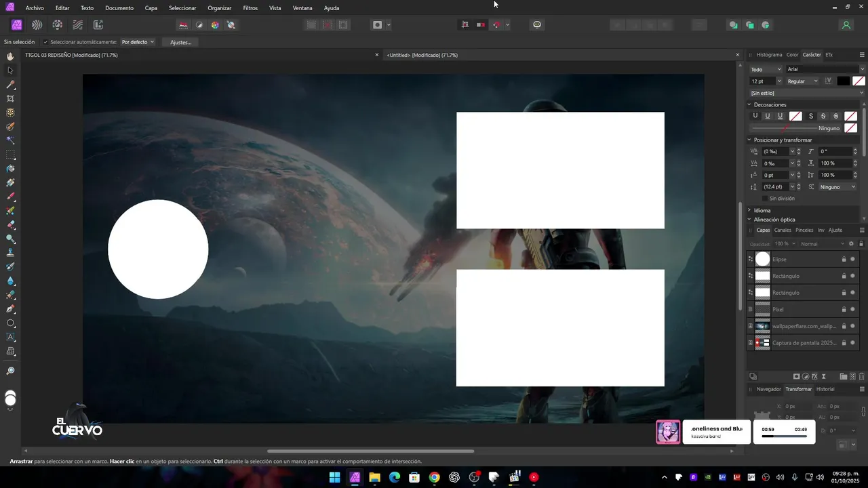Select the Crop tool
This screenshot has height=488, width=868.
tap(10, 98)
